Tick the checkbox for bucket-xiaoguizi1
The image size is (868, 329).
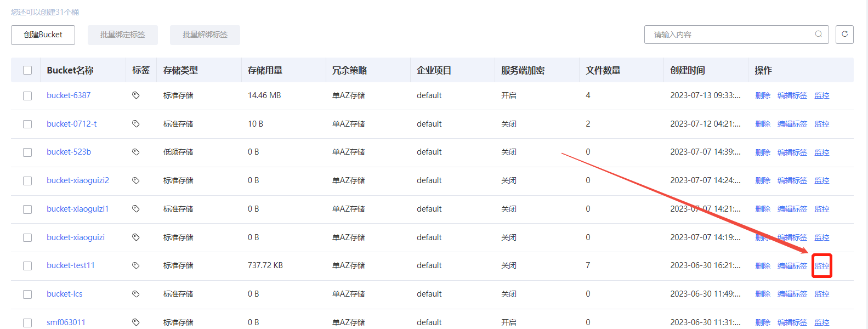(x=27, y=209)
